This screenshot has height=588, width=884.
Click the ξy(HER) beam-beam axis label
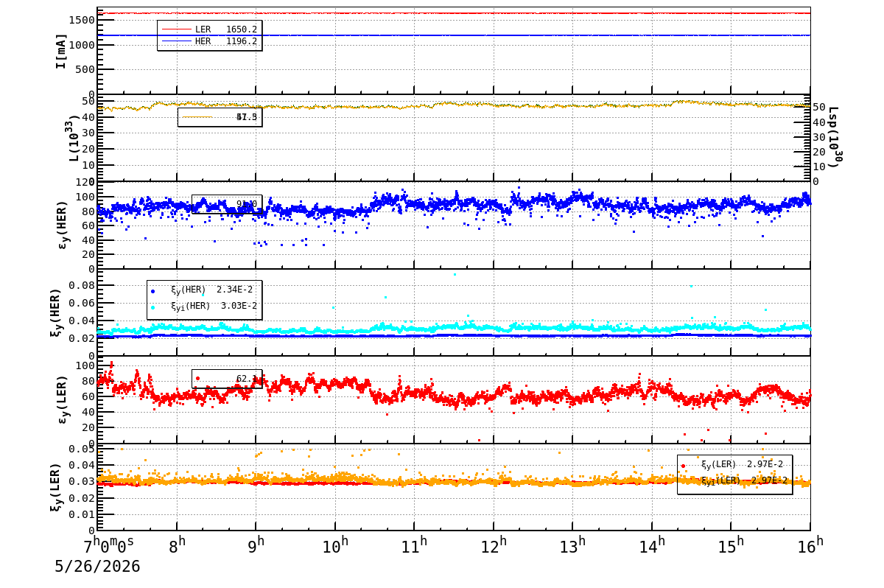(x=56, y=312)
